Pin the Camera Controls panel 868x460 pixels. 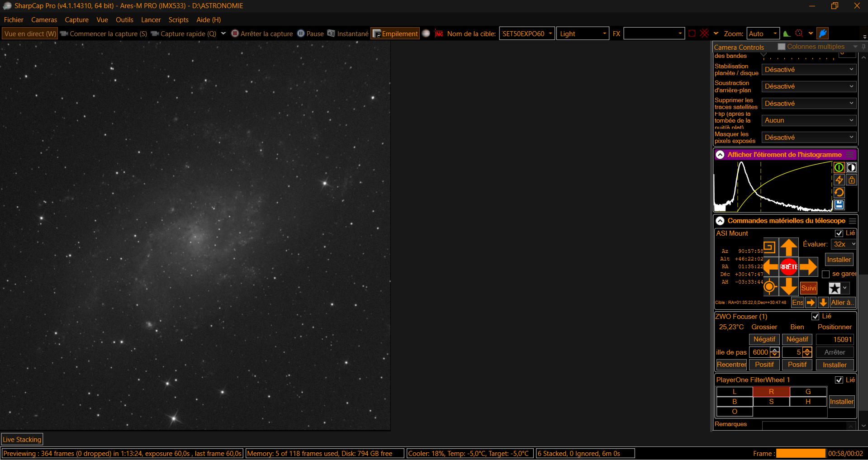pyautogui.click(x=863, y=47)
